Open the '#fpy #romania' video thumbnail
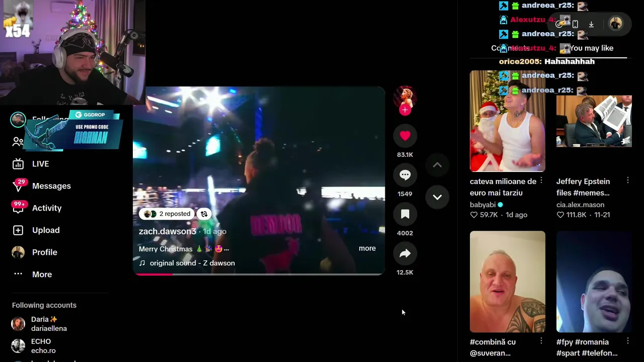644x362 pixels. 594,282
